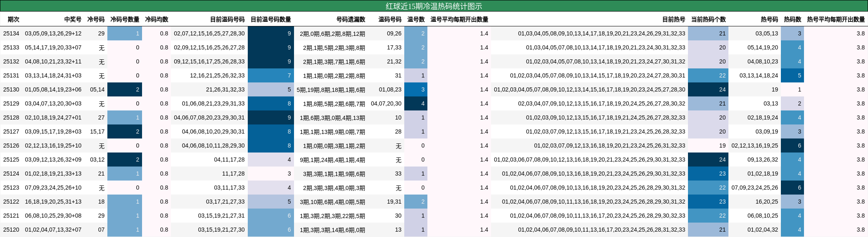This screenshot has height=237, width=868.
Task: Click the 热号平均每期开出数量 header
Action: (x=836, y=19)
